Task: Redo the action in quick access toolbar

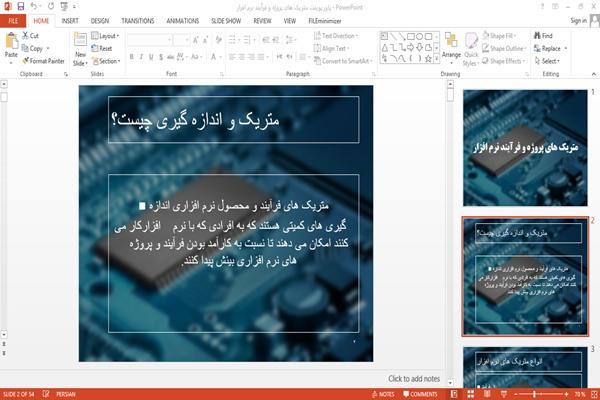Action: [x=51, y=6]
